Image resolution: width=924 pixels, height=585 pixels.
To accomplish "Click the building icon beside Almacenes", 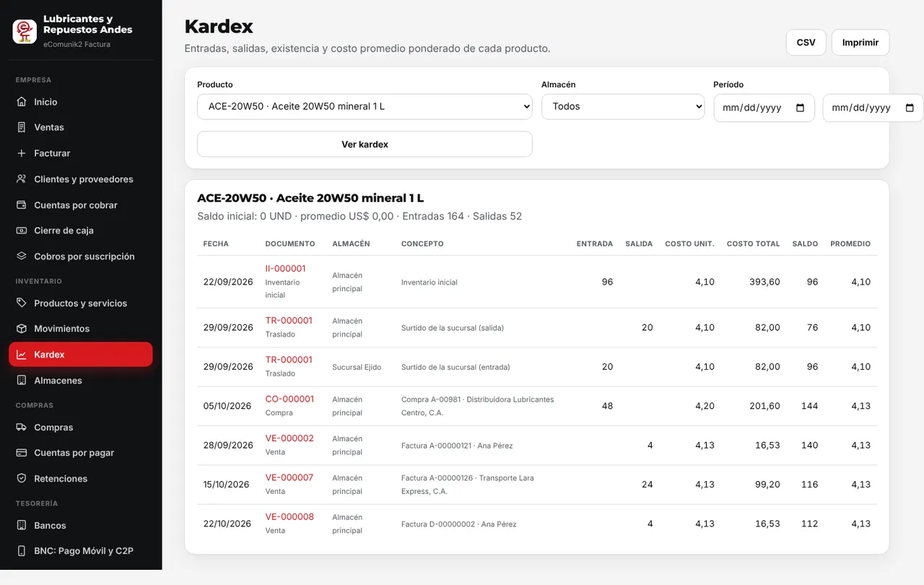I will click(22, 381).
